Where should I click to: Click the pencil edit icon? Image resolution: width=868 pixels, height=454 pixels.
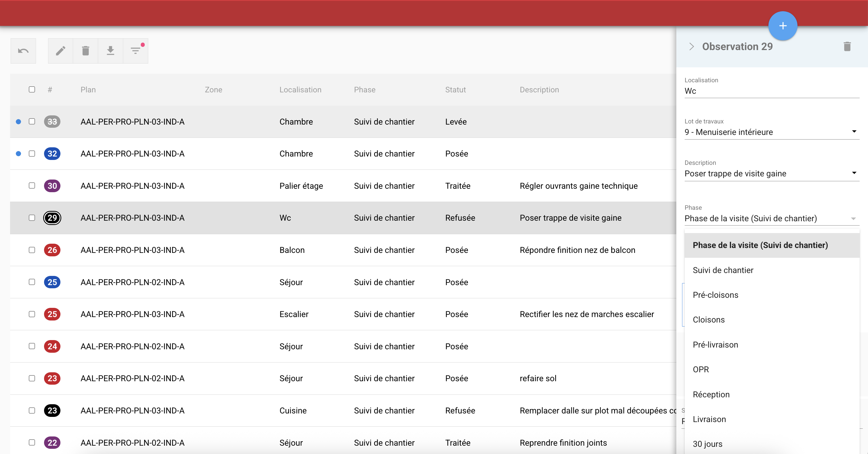point(61,51)
